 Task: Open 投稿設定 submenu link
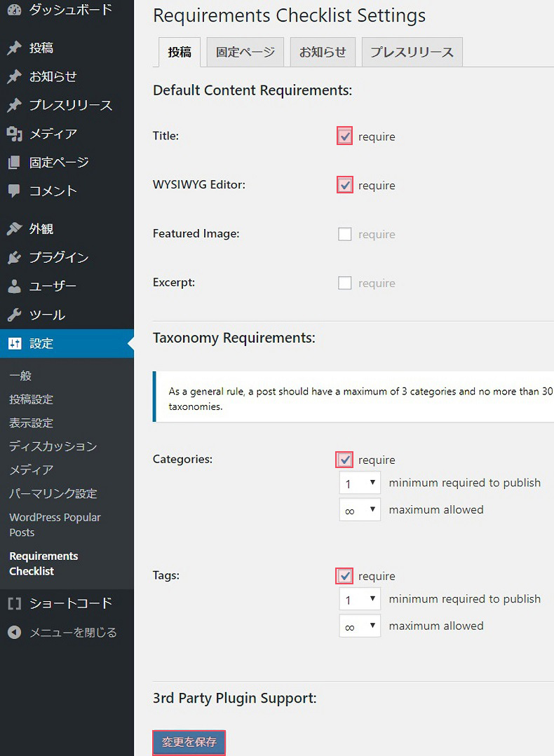coord(32,399)
